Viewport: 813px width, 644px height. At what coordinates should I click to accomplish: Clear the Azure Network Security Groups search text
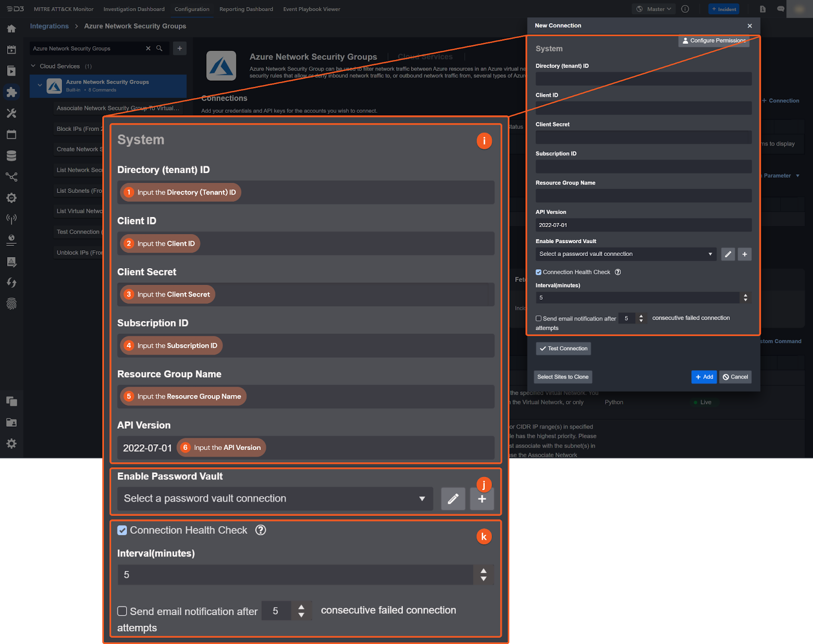tap(148, 48)
